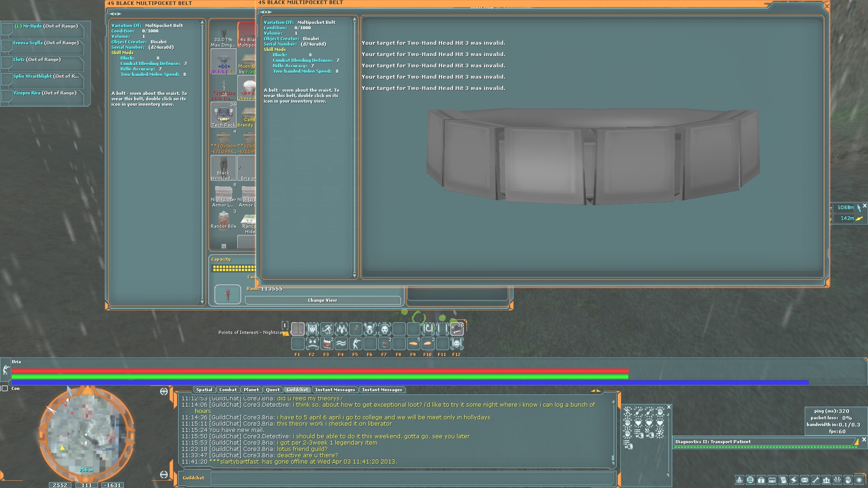Open the community people icon in the bottom toolbar

point(826,480)
